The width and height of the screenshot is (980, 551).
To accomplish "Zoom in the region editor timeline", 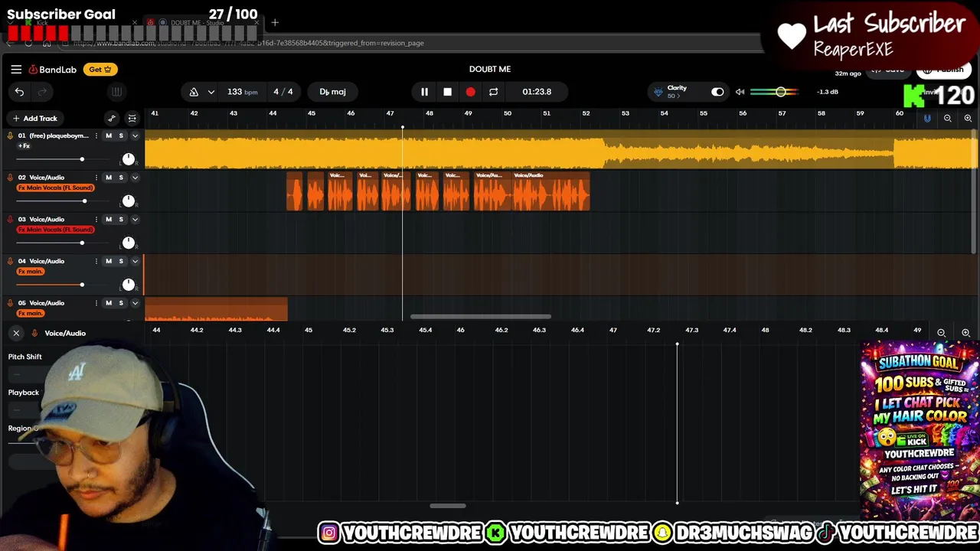I will click(x=965, y=333).
